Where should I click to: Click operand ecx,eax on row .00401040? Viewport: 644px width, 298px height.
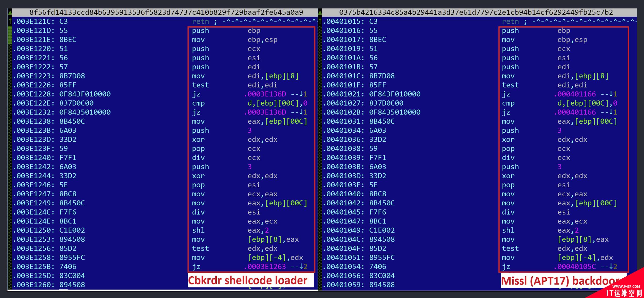point(572,194)
